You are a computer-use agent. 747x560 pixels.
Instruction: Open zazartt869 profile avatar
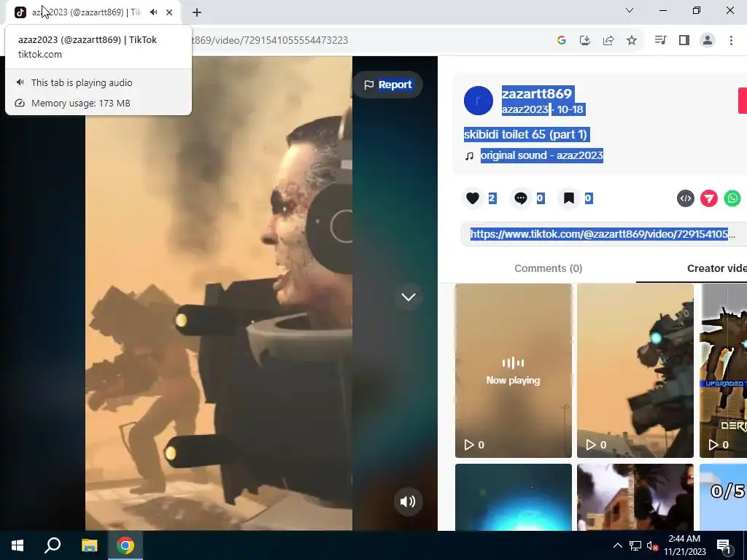click(479, 101)
